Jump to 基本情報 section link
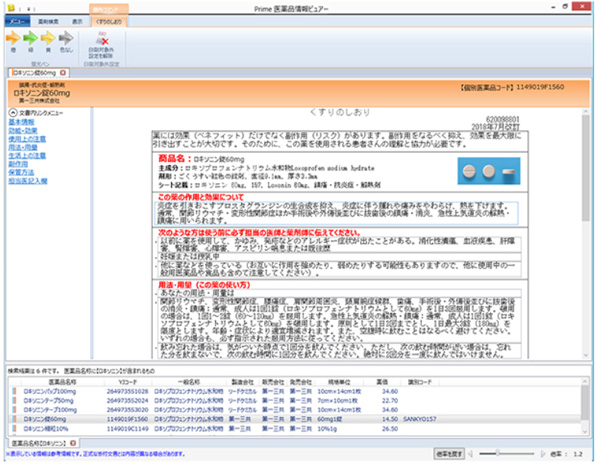 pyautogui.click(x=21, y=122)
